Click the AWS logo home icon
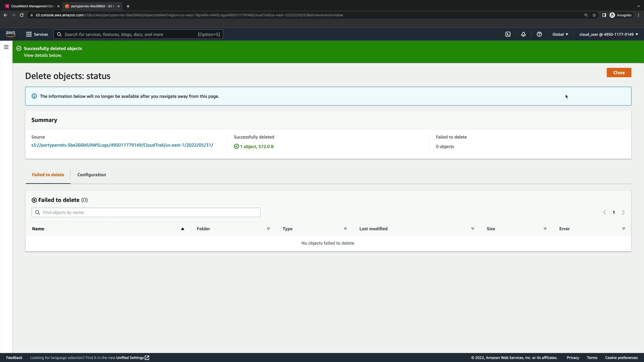Screen dimensions: 644x362 coord(10,34)
